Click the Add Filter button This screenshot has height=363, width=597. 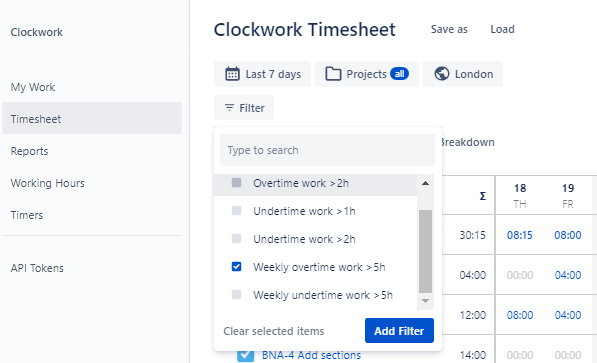399,331
